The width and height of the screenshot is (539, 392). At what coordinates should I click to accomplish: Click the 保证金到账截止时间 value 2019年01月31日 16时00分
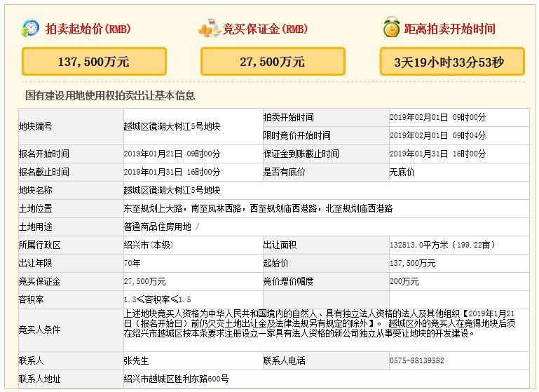tap(437, 154)
